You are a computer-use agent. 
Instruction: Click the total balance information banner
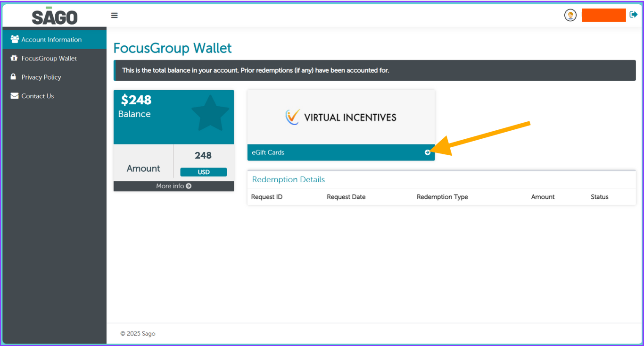click(375, 70)
